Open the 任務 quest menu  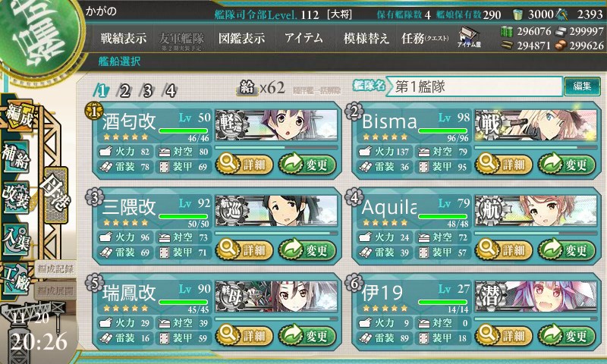(x=425, y=38)
